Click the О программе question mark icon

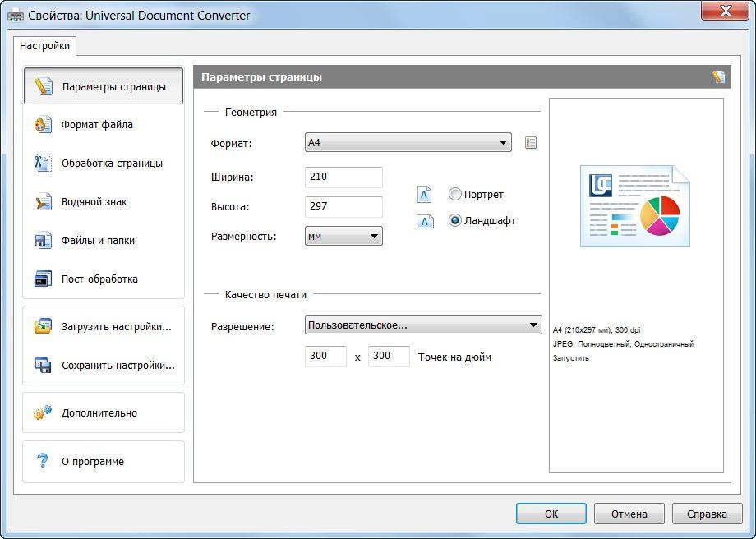tap(43, 461)
